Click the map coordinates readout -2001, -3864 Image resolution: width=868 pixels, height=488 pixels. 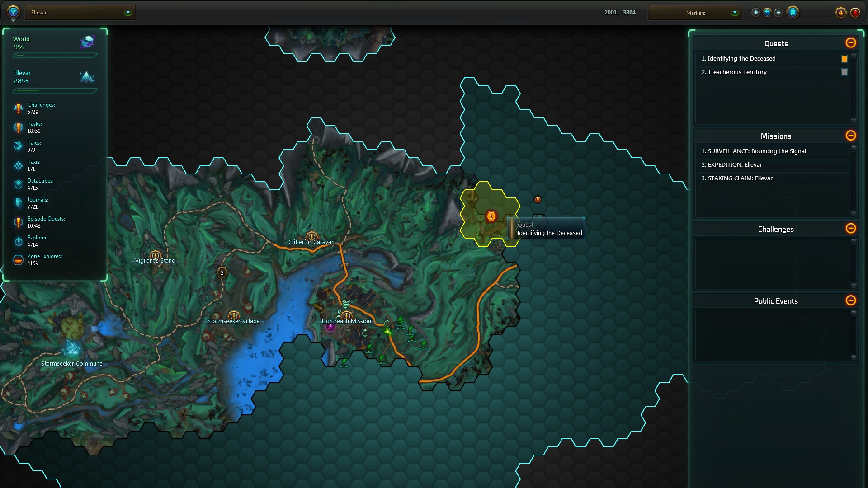click(619, 13)
